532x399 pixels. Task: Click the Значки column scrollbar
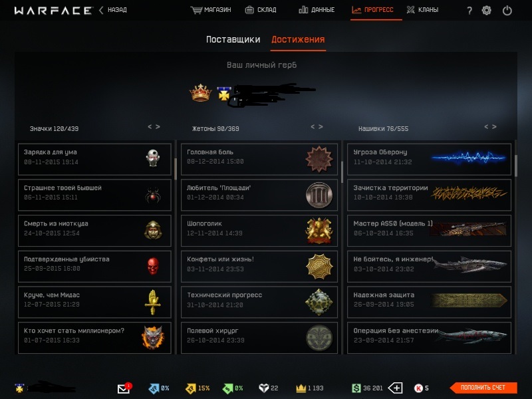coord(176,169)
